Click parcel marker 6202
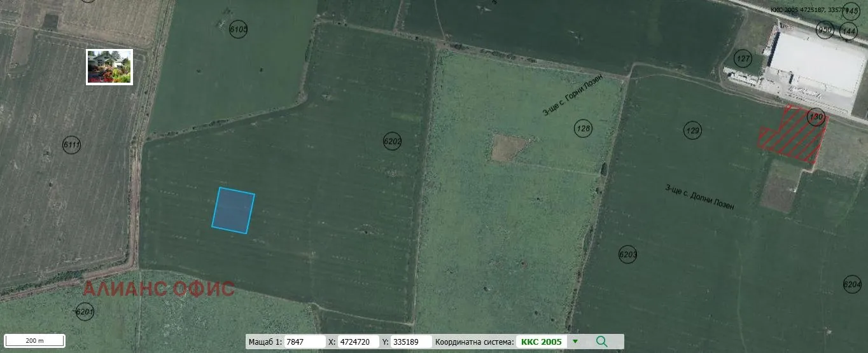 pyautogui.click(x=393, y=141)
